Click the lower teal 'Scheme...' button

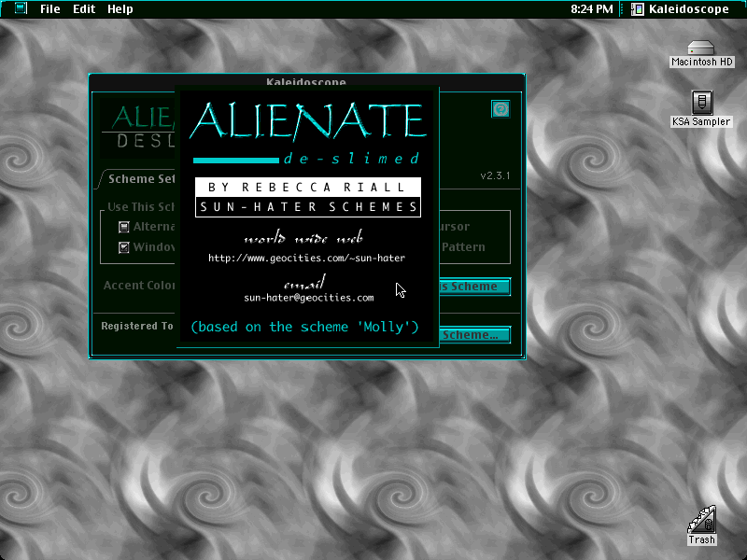475,335
